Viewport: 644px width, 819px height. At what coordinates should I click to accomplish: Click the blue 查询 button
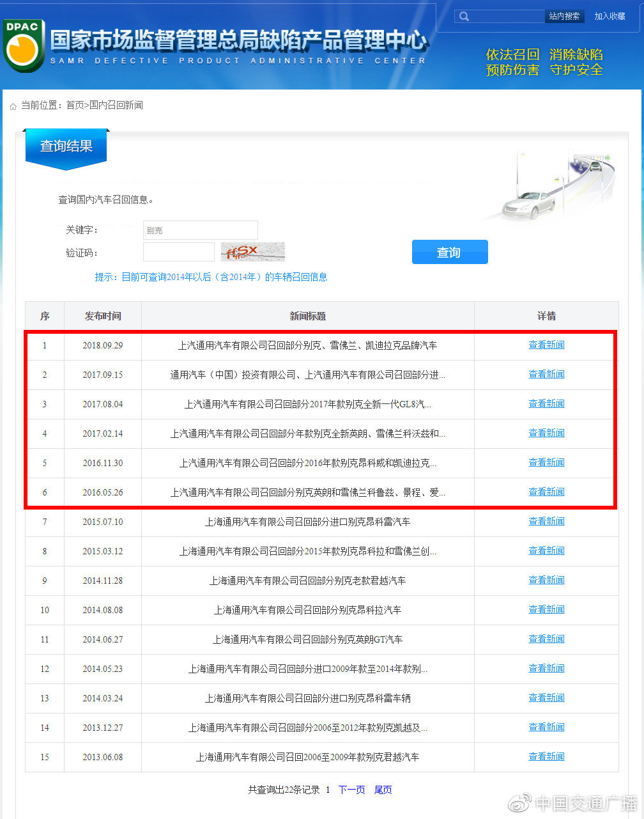coord(450,252)
